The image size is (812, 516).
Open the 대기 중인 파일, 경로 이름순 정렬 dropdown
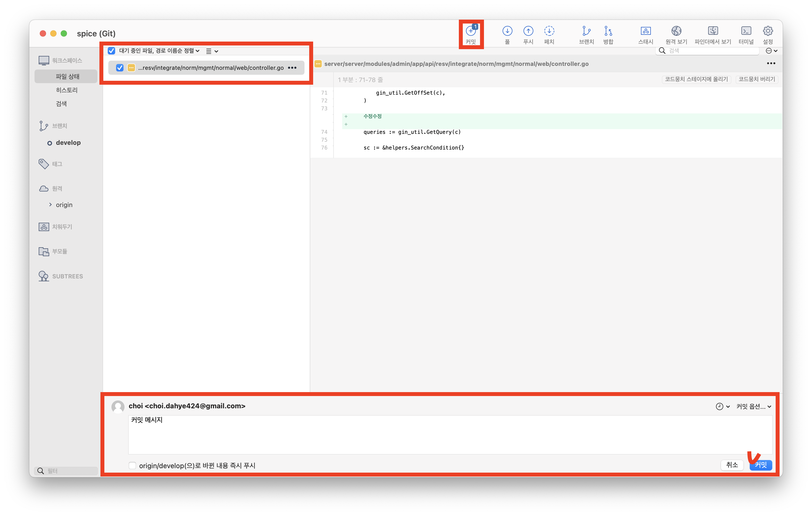pyautogui.click(x=159, y=51)
